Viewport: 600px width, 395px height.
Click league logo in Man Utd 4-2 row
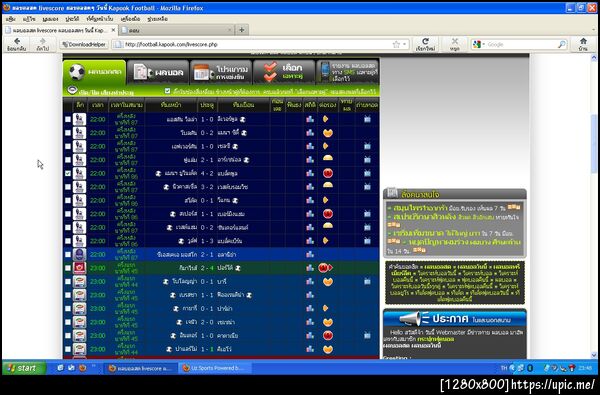(79, 173)
